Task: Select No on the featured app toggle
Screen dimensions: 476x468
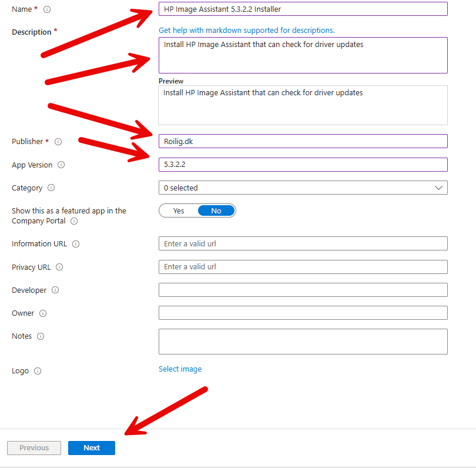Action: (x=216, y=210)
